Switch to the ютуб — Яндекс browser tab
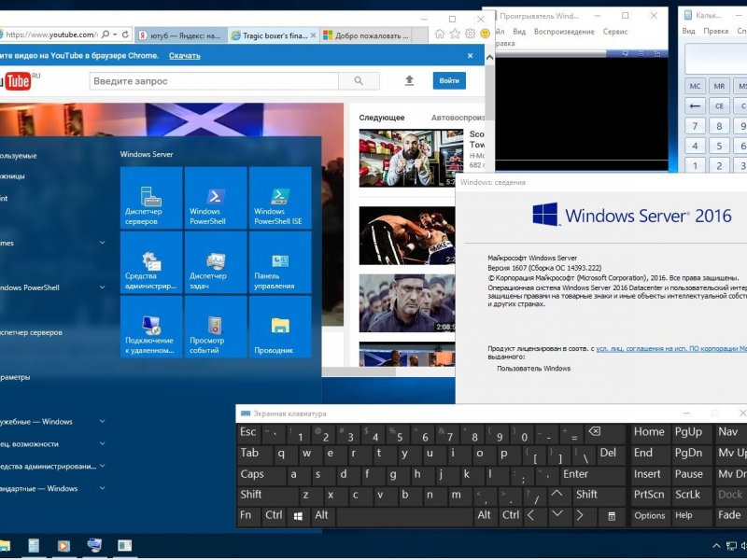Screen dimensions: 747x560 pyautogui.click(x=180, y=35)
